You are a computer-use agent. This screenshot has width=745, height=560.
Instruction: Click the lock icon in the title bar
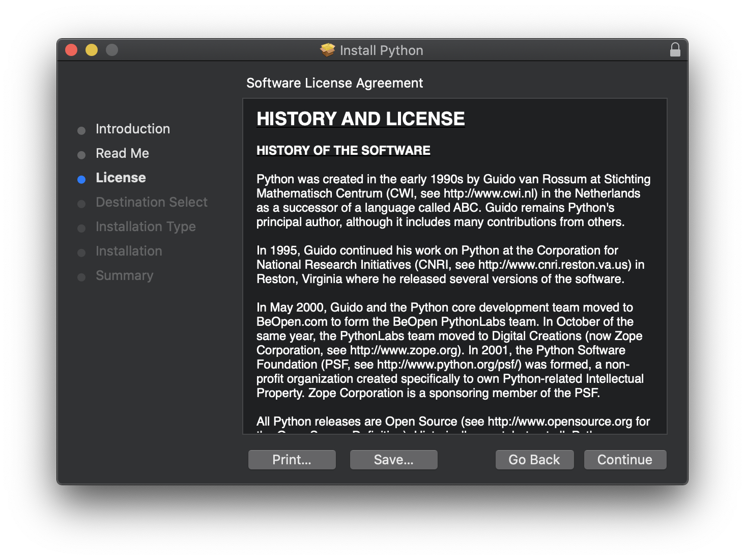pyautogui.click(x=675, y=50)
